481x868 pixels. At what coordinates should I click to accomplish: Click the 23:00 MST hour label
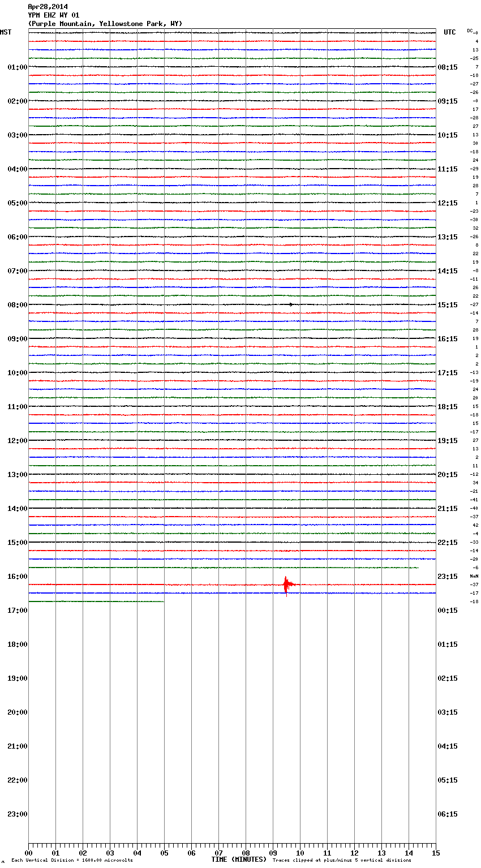(17, 814)
